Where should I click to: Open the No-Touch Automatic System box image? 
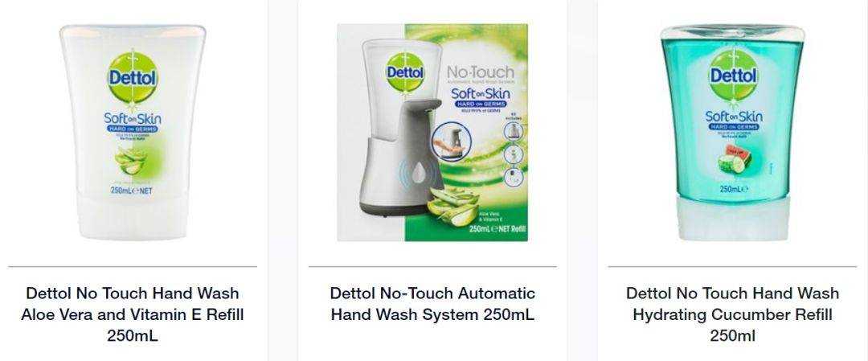coord(432,133)
